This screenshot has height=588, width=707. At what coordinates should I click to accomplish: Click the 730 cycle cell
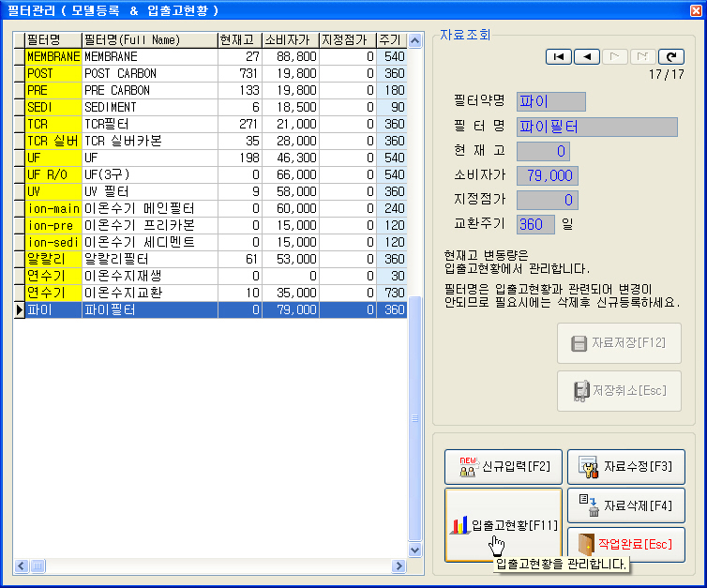(391, 294)
